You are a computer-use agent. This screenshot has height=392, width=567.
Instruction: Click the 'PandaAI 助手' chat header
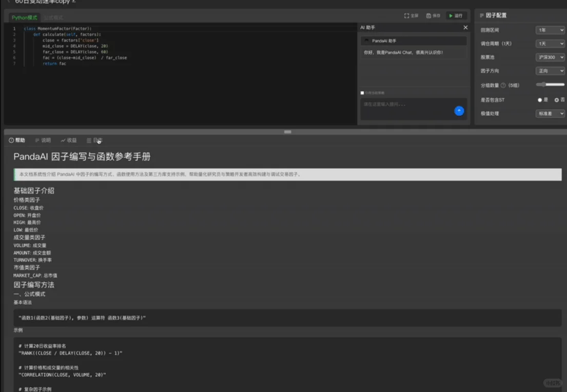pyautogui.click(x=413, y=41)
